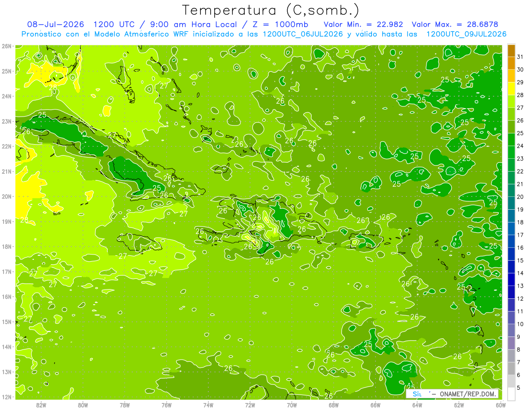Click the legend value 20

(520, 197)
